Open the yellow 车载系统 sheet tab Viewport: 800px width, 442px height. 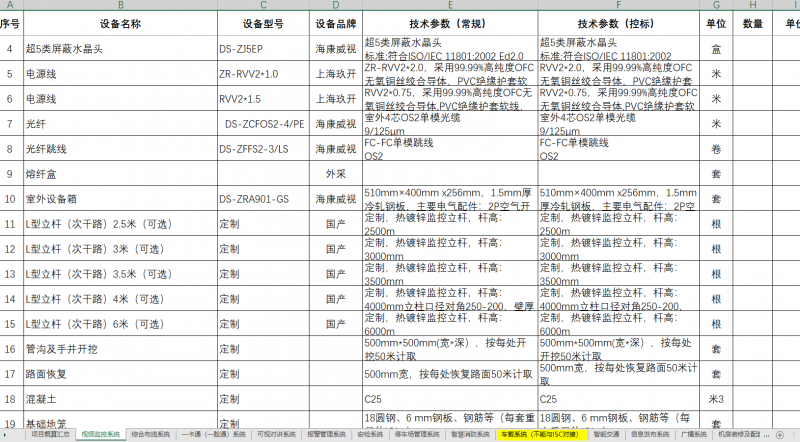[x=541, y=436]
